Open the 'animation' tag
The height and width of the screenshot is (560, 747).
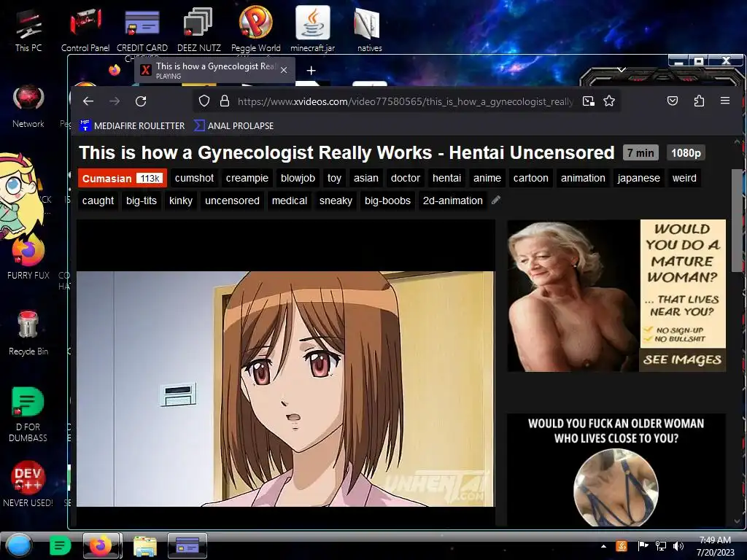pyautogui.click(x=583, y=178)
